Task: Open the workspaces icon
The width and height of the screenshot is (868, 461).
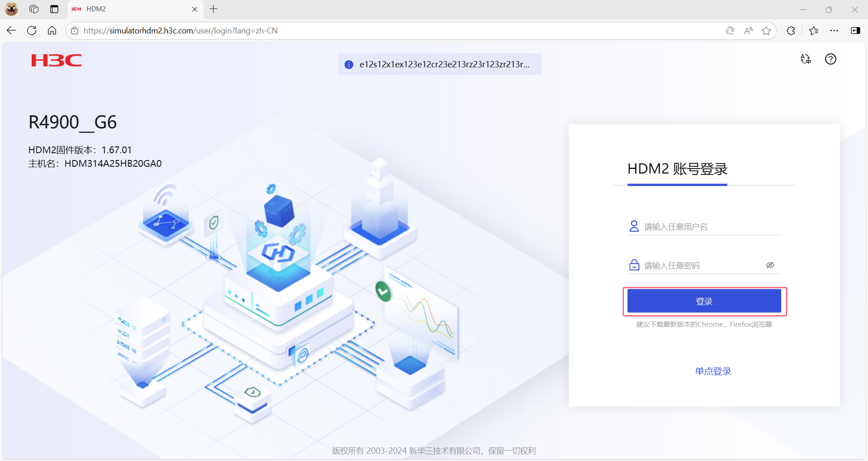Action: [x=34, y=9]
